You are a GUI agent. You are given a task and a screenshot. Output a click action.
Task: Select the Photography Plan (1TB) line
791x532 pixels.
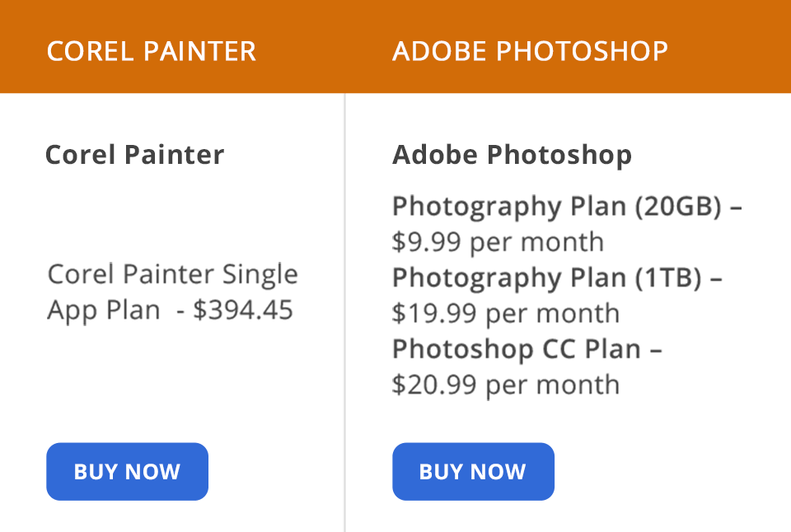click(x=556, y=278)
